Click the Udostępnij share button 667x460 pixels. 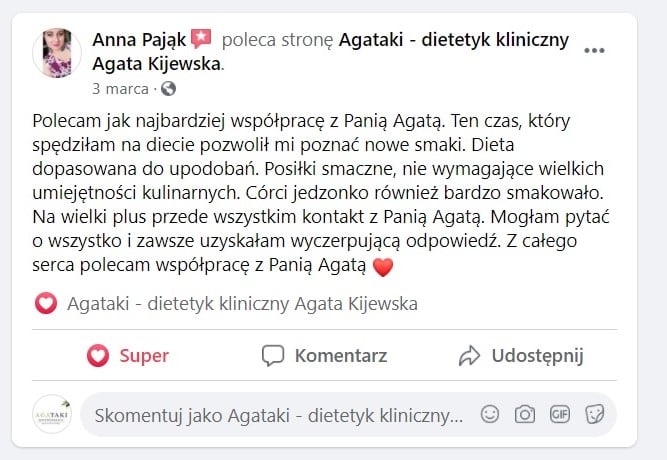520,355
